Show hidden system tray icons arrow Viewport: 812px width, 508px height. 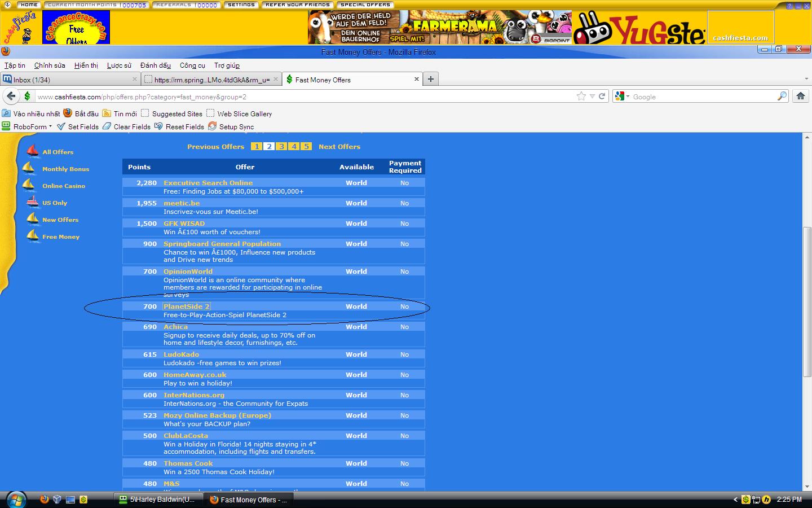pyautogui.click(x=735, y=500)
